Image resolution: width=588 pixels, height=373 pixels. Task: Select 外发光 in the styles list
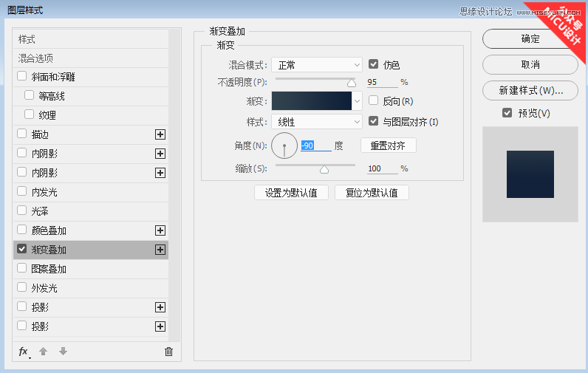click(x=44, y=288)
